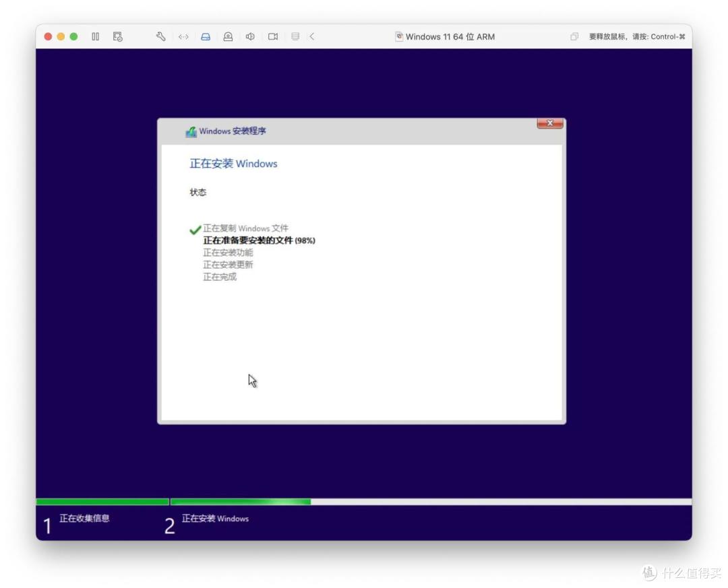Screen dimensions: 728x588
Task: Click the 正在完成 step
Action: click(x=220, y=277)
